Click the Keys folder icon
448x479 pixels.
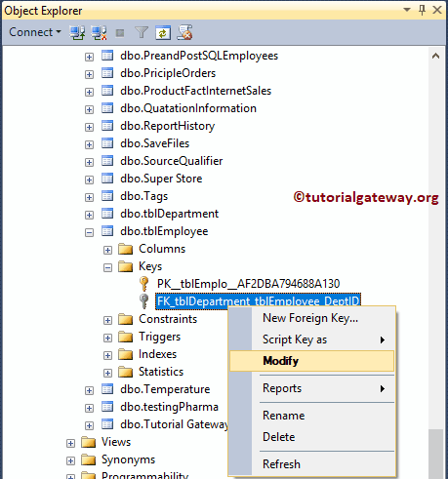pyautogui.click(x=126, y=266)
